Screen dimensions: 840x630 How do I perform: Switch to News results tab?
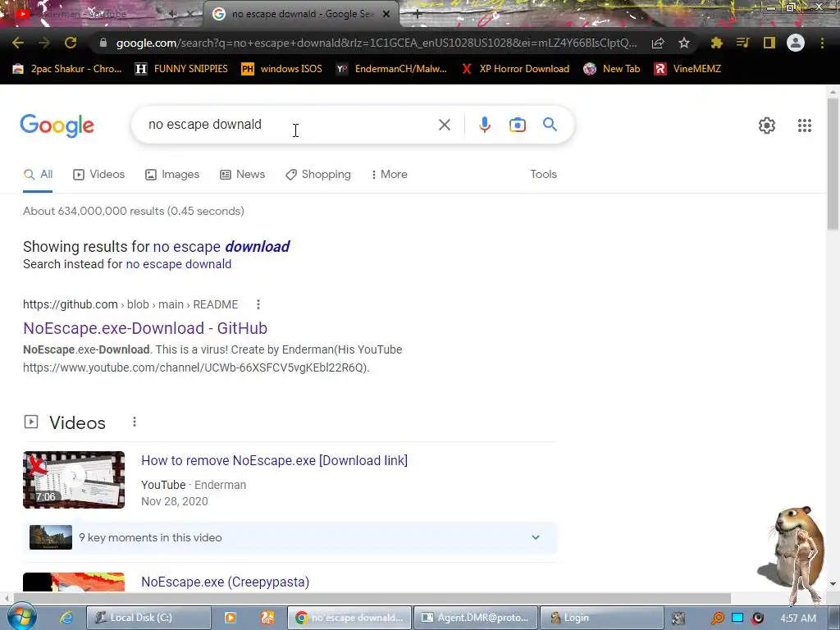point(243,175)
